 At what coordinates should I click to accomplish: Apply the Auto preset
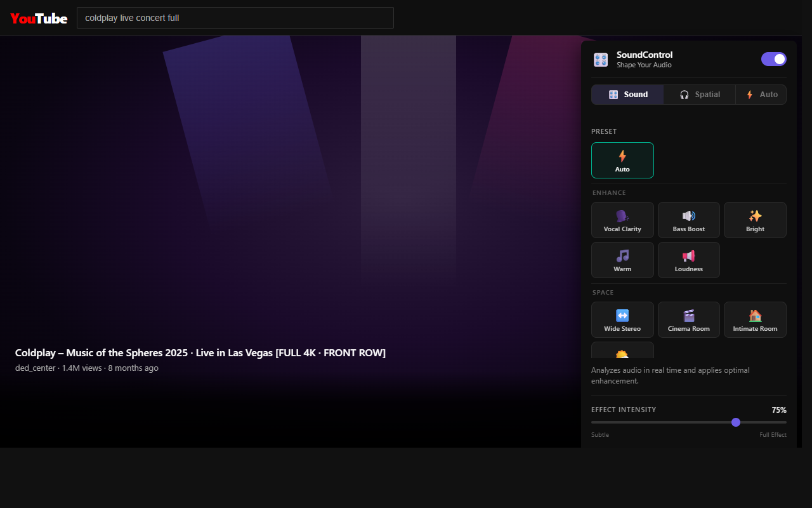click(x=622, y=161)
